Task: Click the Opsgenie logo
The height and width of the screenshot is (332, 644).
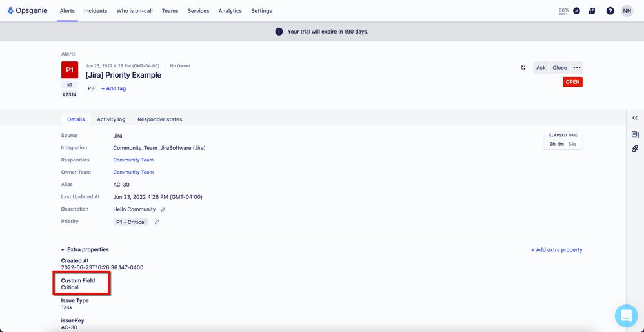Action: [28, 11]
